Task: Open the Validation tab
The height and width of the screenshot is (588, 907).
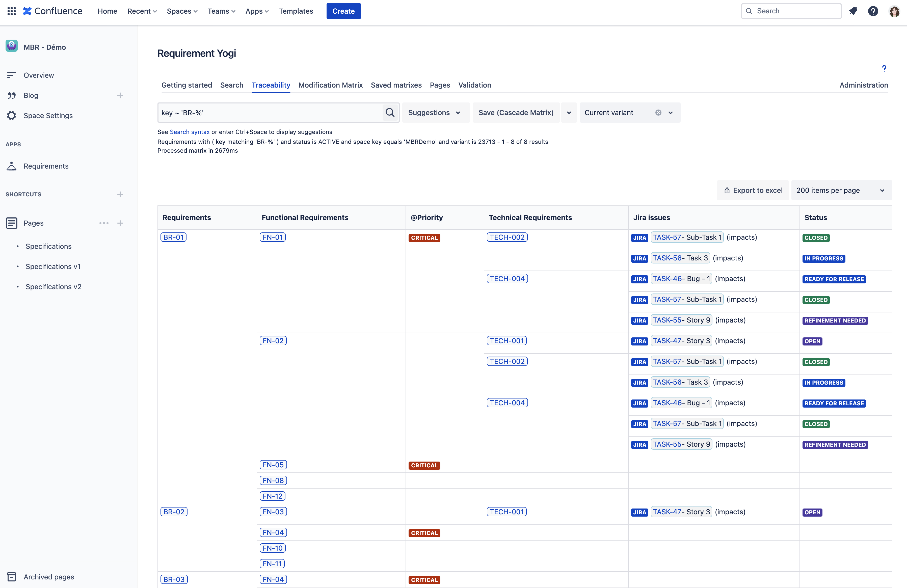Action: point(474,85)
